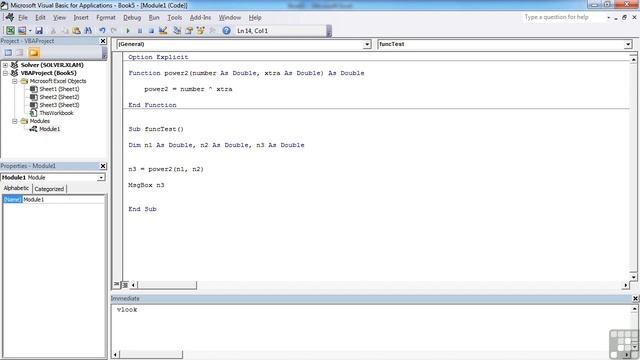The height and width of the screenshot is (360, 640).
Task: Select Module1 in the Modules folder
Action: pos(49,129)
